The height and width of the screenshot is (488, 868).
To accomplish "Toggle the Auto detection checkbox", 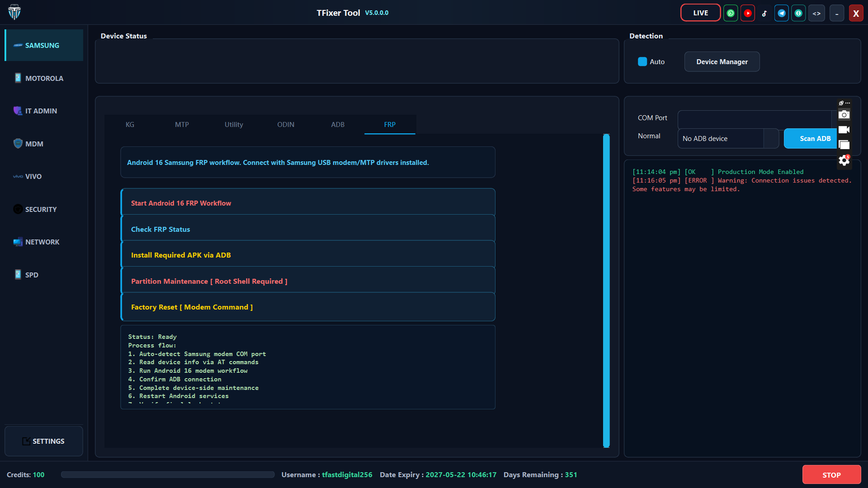I will [x=642, y=62].
